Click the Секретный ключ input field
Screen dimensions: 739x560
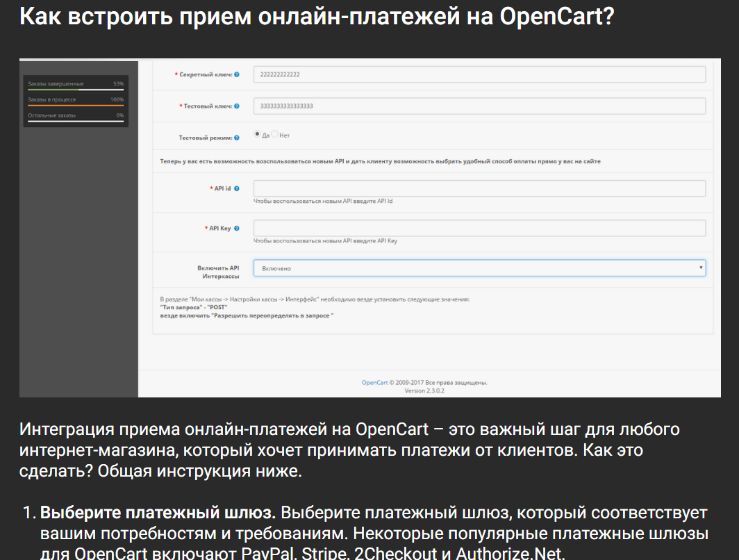(479, 74)
